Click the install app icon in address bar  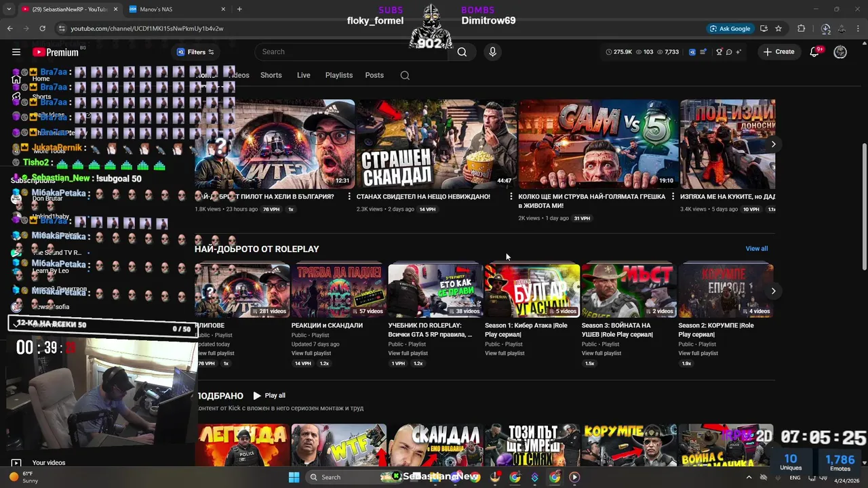764,28
